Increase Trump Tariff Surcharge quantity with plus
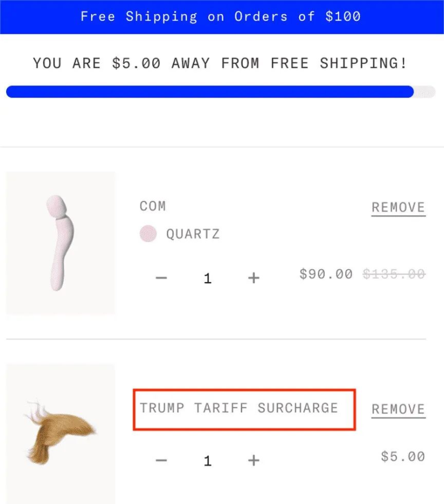 (254, 460)
